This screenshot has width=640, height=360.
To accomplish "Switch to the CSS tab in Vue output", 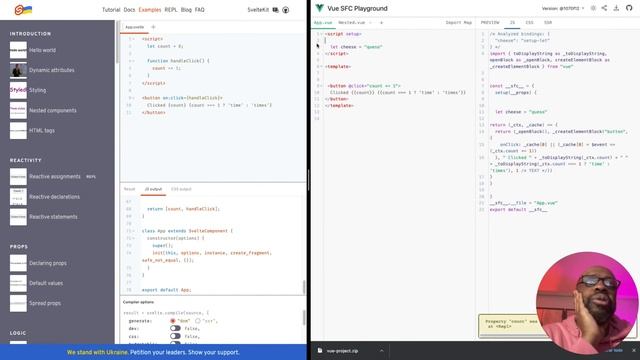I will (529, 23).
